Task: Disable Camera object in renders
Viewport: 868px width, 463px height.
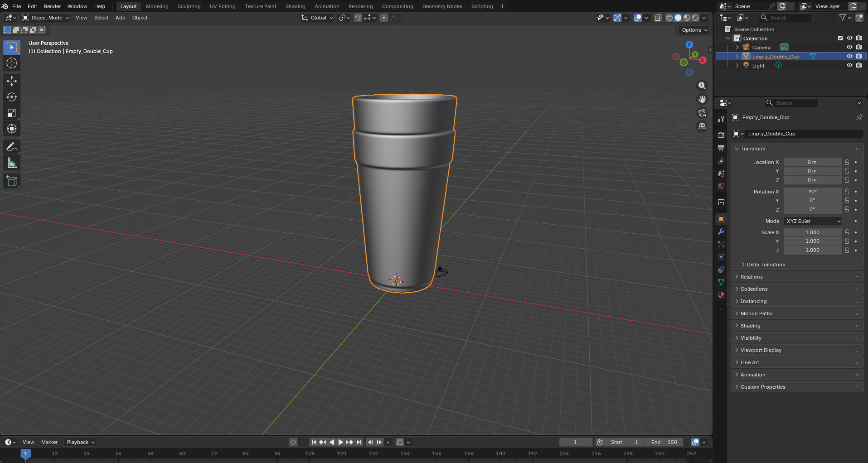Action: [x=858, y=47]
